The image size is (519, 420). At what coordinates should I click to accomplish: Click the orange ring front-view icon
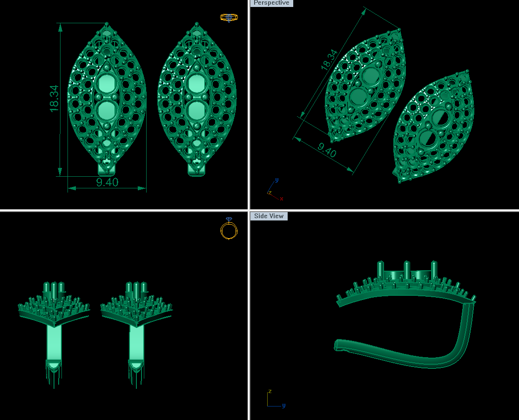(229, 228)
